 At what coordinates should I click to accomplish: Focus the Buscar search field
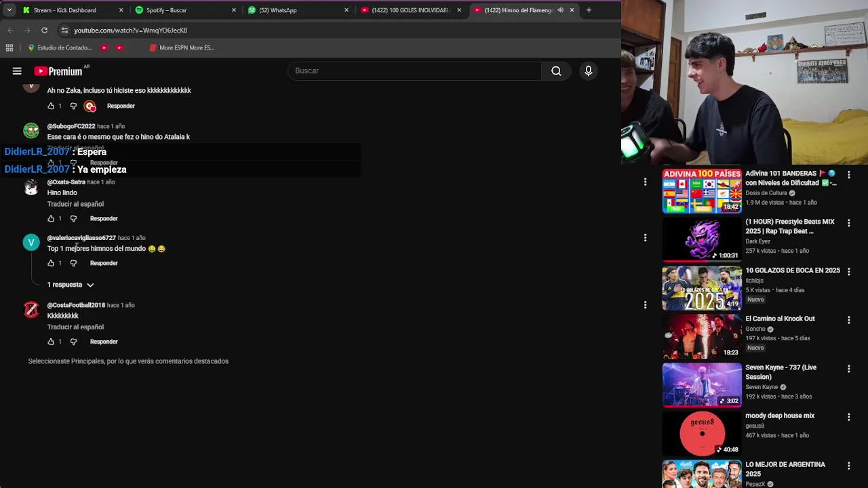coord(415,70)
